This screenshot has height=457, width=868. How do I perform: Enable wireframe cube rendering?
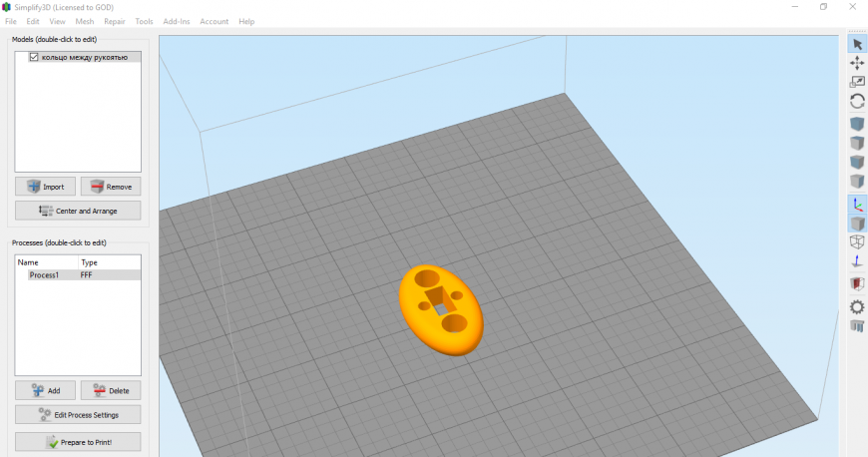pos(857,242)
